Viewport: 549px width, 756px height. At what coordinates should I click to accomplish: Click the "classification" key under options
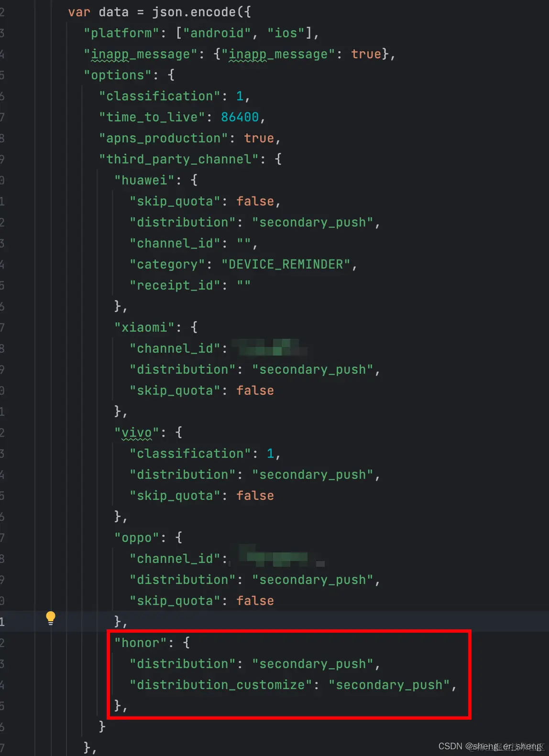tap(160, 96)
